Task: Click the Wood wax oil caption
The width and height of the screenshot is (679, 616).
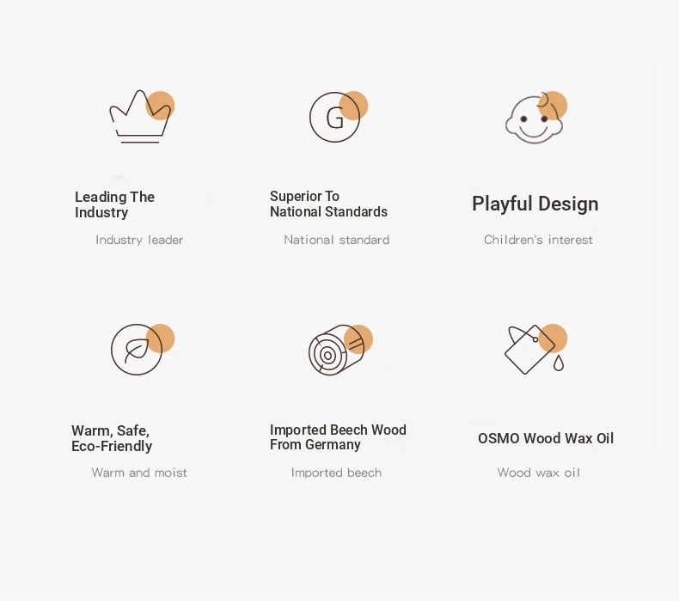Action: tap(538, 473)
